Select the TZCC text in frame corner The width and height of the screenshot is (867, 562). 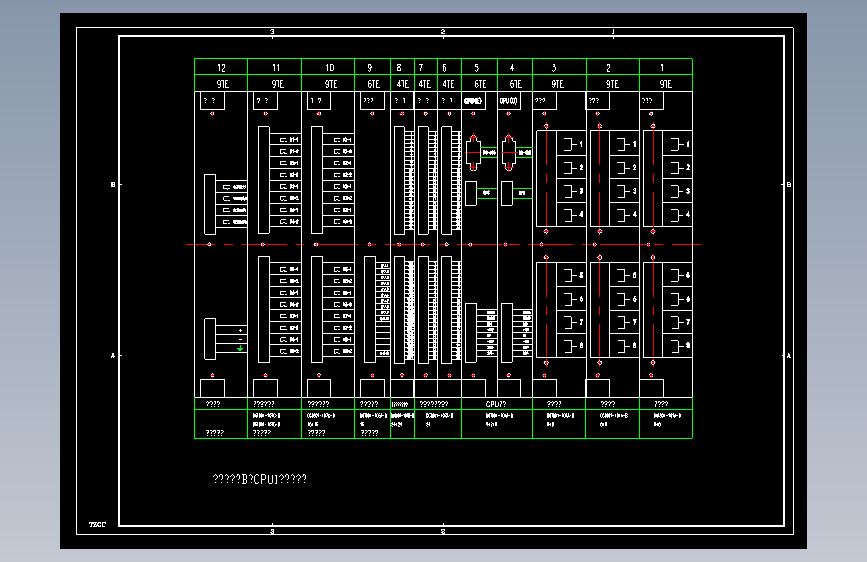97,524
